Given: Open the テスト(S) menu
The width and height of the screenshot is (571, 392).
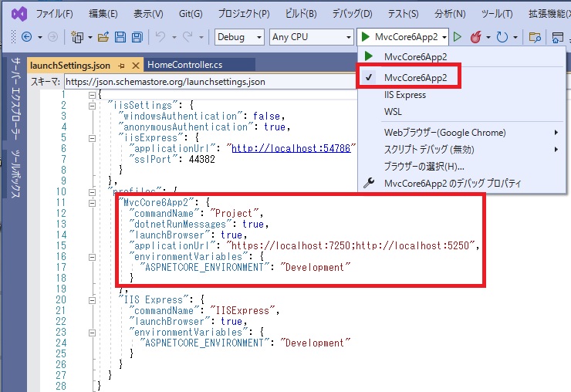Looking at the screenshot, I should (403, 14).
